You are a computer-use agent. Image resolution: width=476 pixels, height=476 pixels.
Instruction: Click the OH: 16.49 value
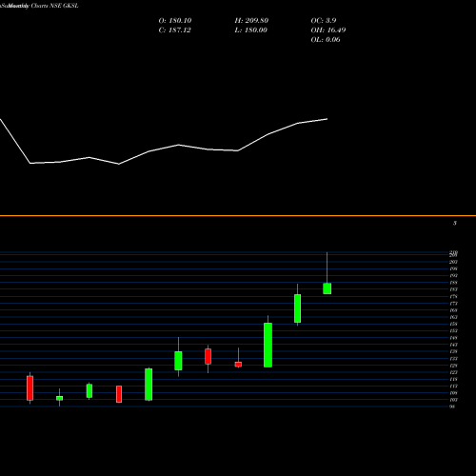coord(328,30)
